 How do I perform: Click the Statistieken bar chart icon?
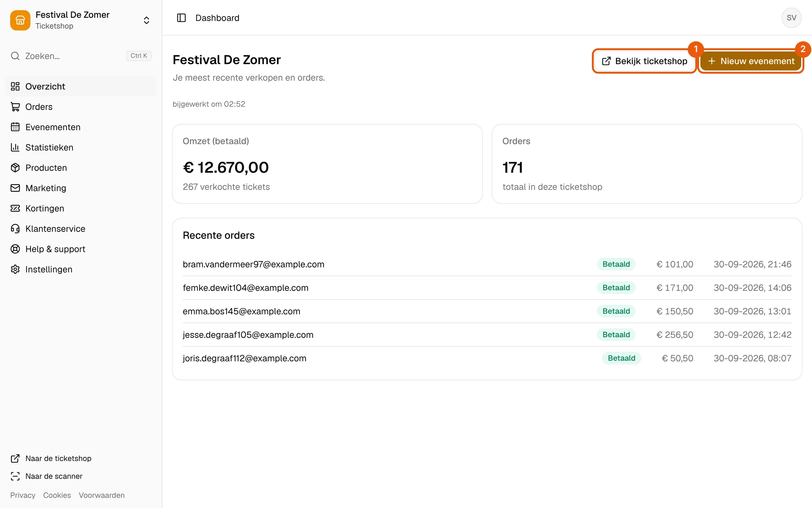pyautogui.click(x=15, y=148)
